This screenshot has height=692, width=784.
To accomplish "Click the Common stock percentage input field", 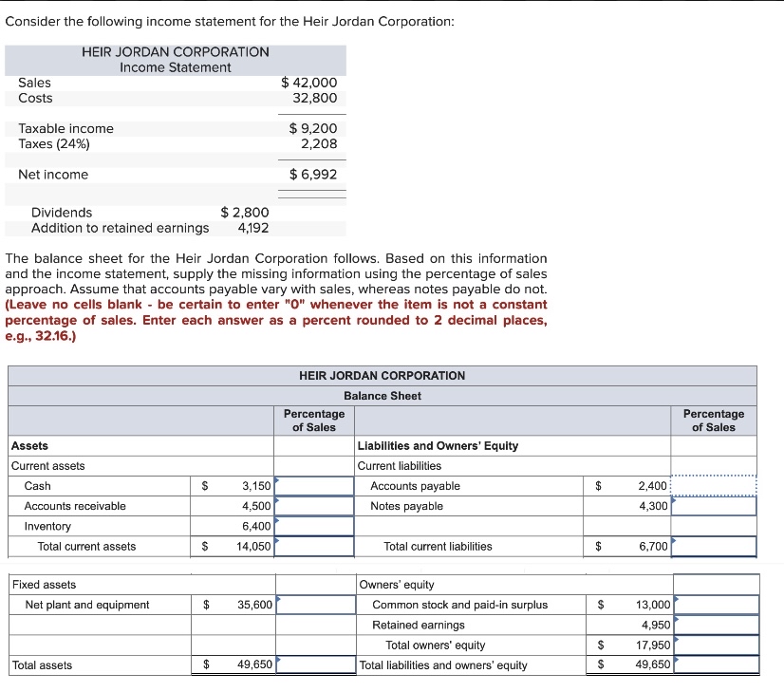I will coord(714,605).
